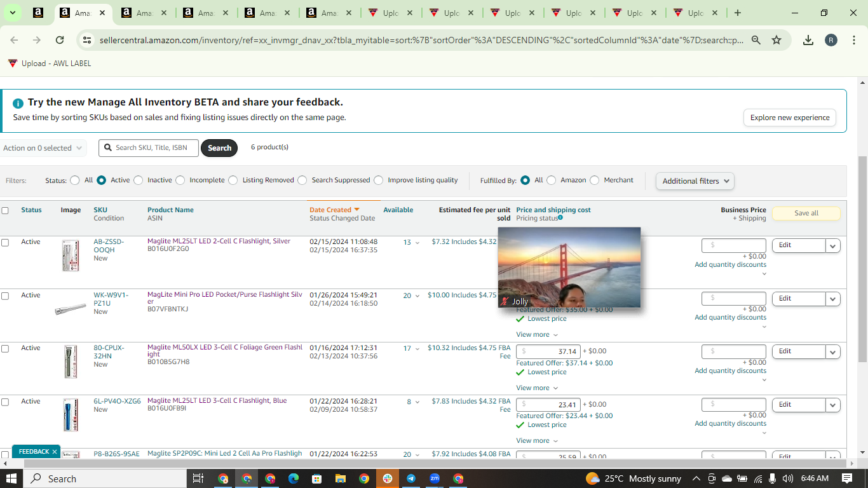
Task: Select the Listing Removed status filter
Action: tap(233, 180)
